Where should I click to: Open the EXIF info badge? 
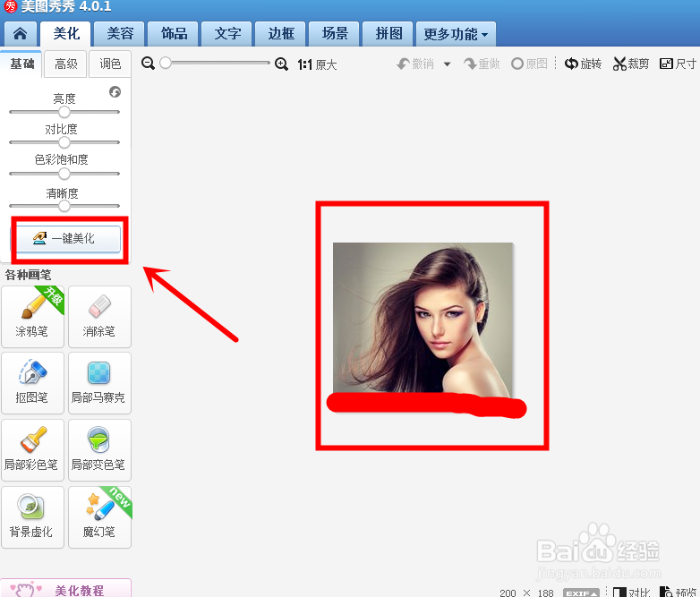(x=581, y=593)
